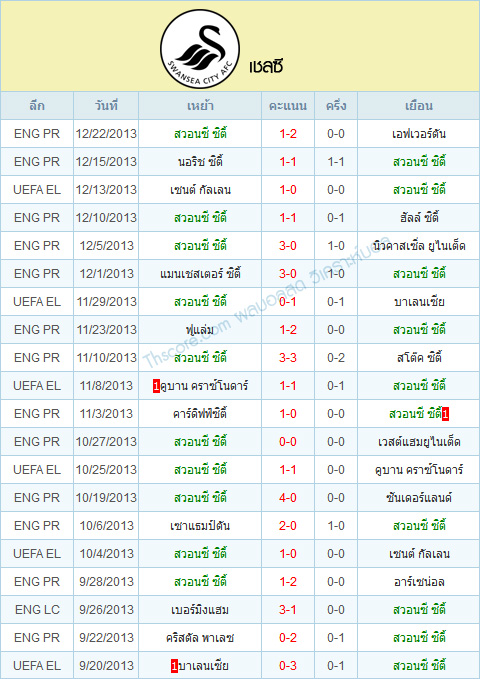The image size is (480, 679).
Task: Open home team เซาแธมป์ตัน
Action: (x=200, y=526)
